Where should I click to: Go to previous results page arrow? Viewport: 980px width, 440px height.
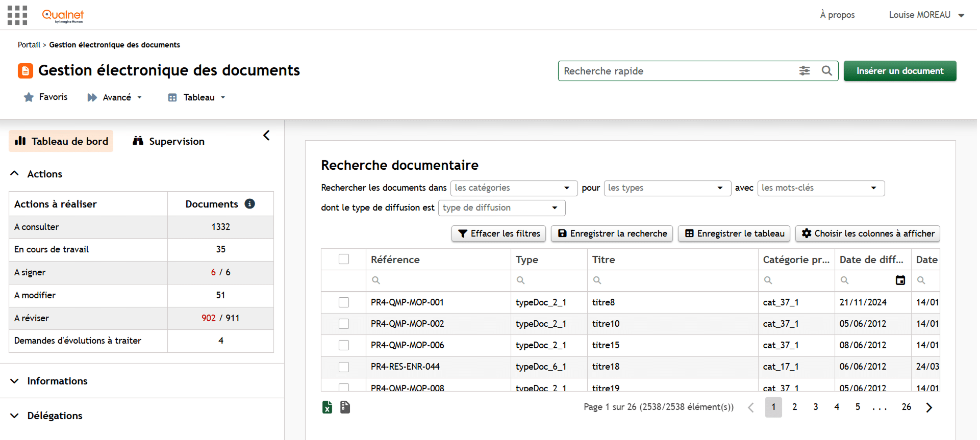[750, 407]
